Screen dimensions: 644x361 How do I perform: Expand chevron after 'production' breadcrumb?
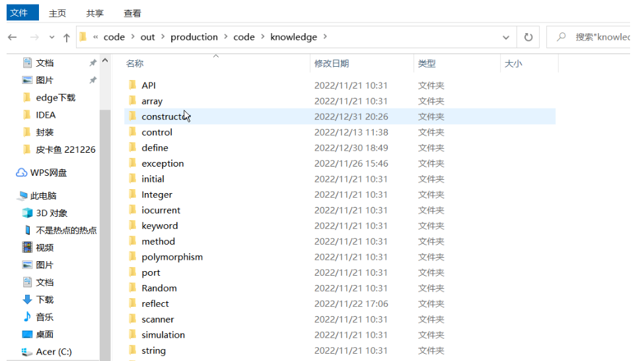pyautogui.click(x=226, y=36)
